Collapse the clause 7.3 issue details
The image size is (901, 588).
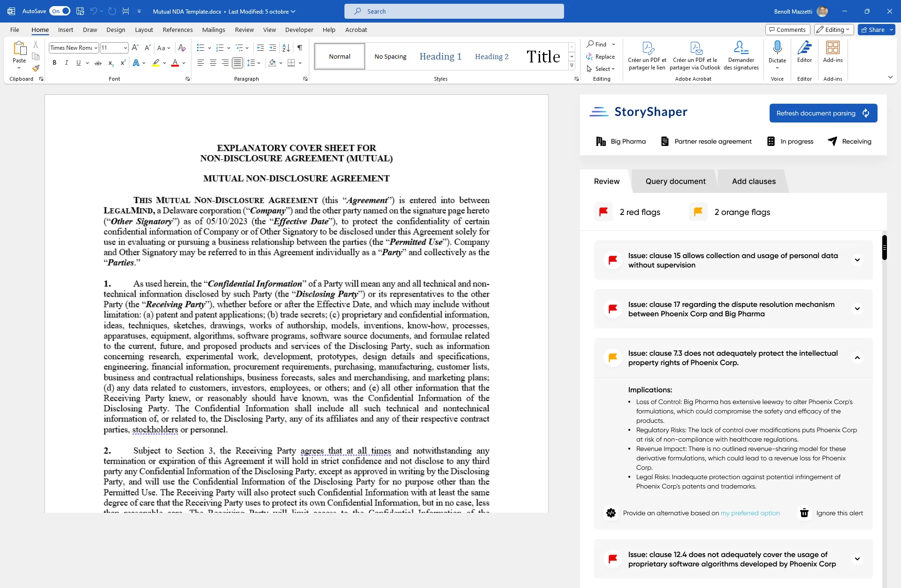(x=857, y=358)
